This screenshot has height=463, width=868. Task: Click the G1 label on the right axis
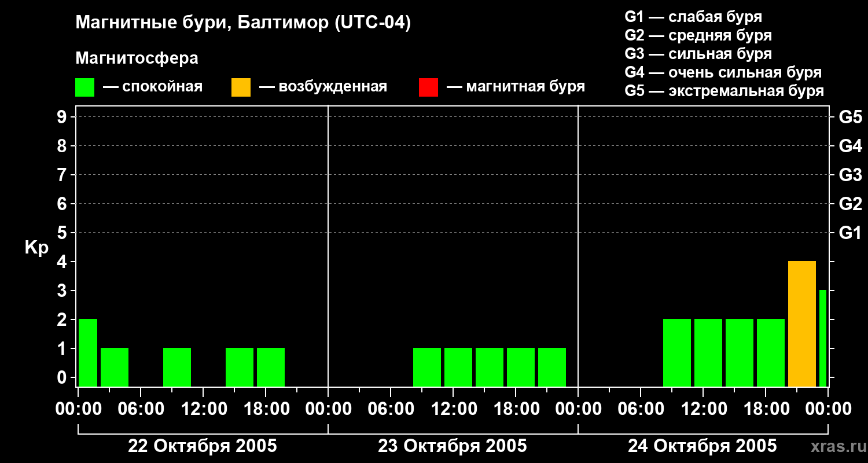click(x=850, y=233)
